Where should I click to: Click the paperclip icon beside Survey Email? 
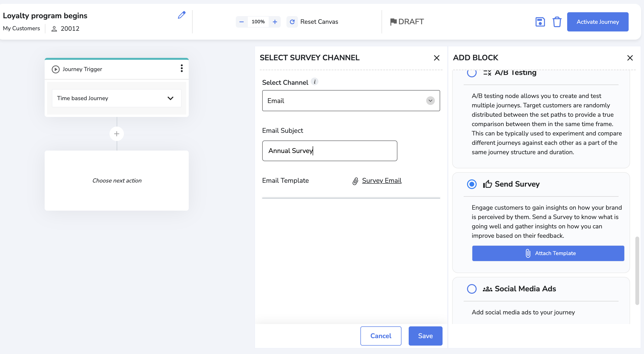355,181
